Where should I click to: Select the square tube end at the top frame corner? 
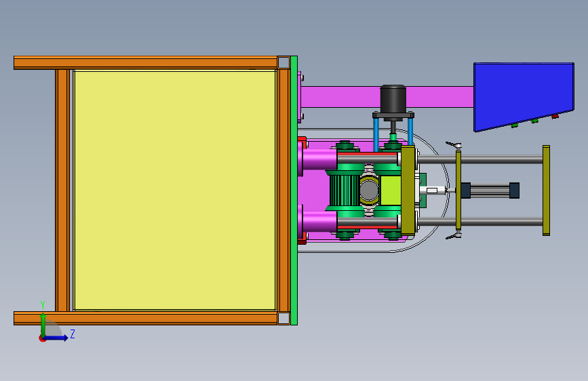tap(283, 62)
